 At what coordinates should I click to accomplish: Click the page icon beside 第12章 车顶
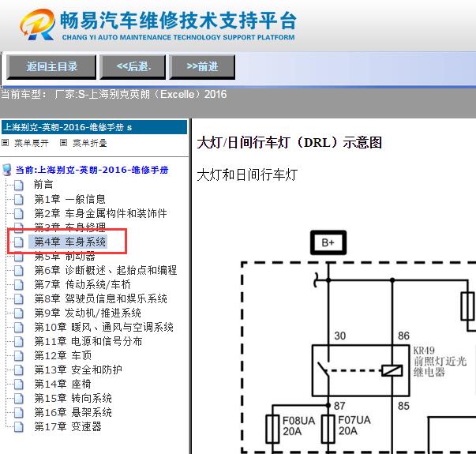18,355
